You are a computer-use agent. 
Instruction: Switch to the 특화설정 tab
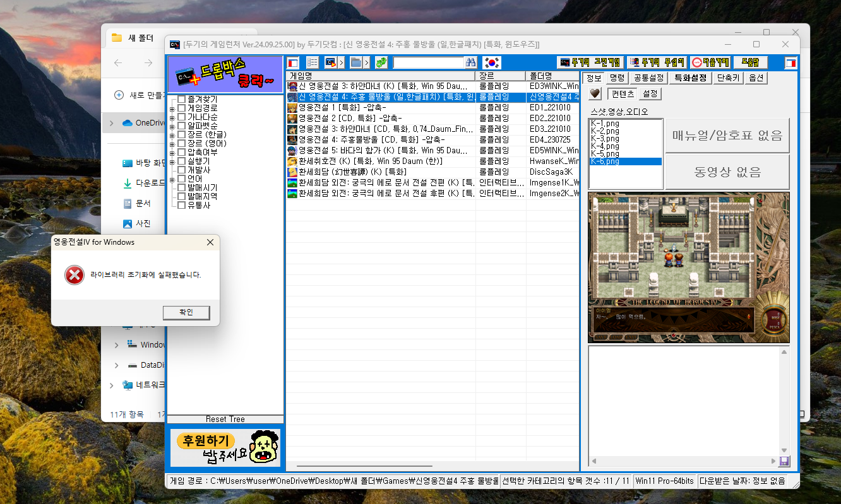tap(690, 78)
